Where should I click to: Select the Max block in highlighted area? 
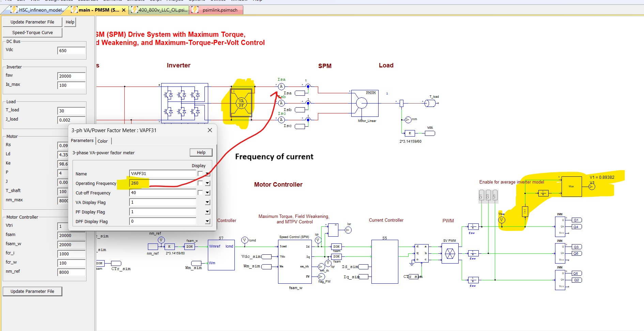coord(571,187)
